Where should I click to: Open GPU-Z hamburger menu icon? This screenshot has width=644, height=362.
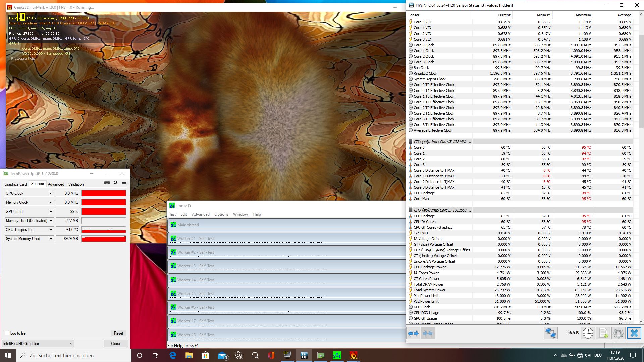point(124,182)
